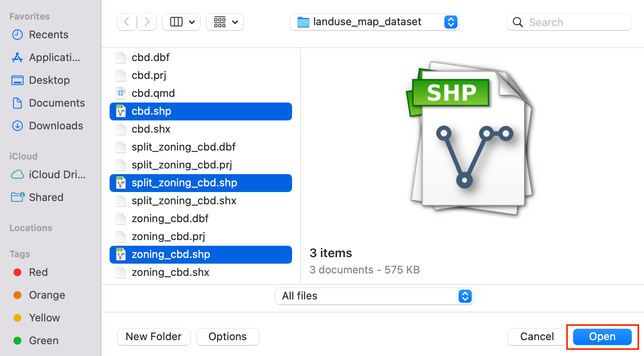
Task: Expand the landuse_map_dataset folder popup
Action: point(451,22)
